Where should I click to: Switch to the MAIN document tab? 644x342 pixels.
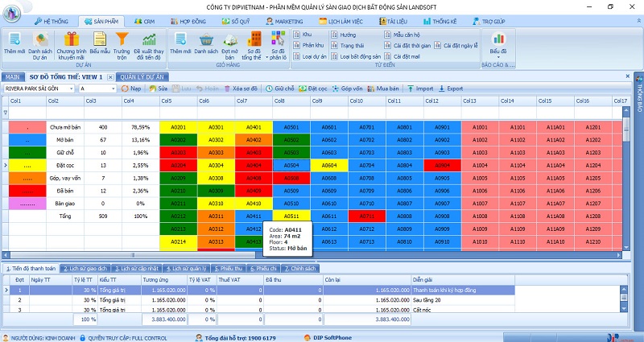pos(13,76)
